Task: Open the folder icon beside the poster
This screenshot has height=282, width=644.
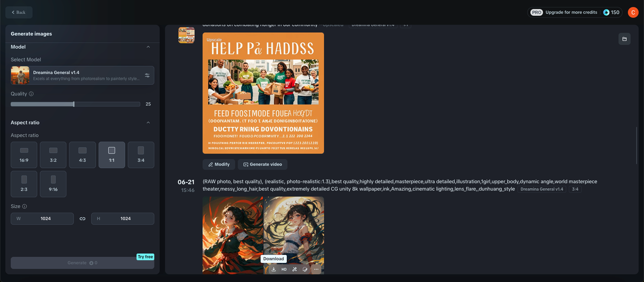Action: [624, 39]
